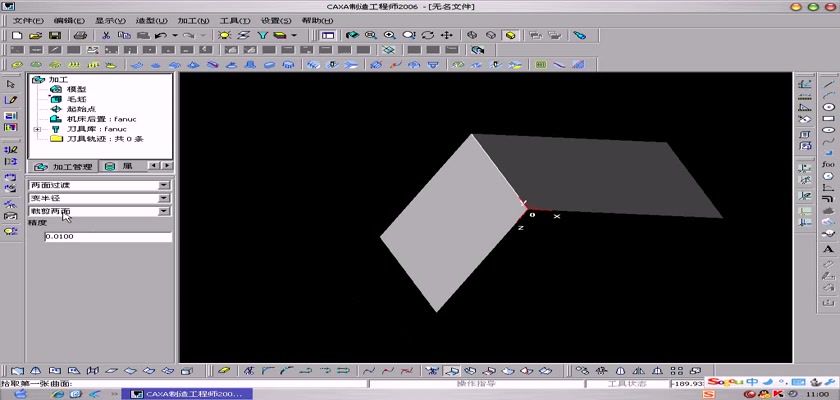Click the Print icon in the toolbar
This screenshot has width=840, height=400.
[80, 35]
